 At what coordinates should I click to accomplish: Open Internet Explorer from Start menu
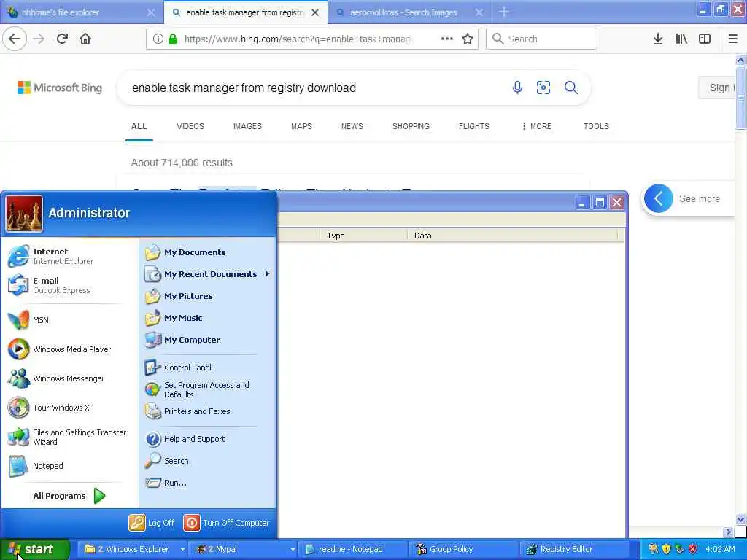(x=50, y=256)
